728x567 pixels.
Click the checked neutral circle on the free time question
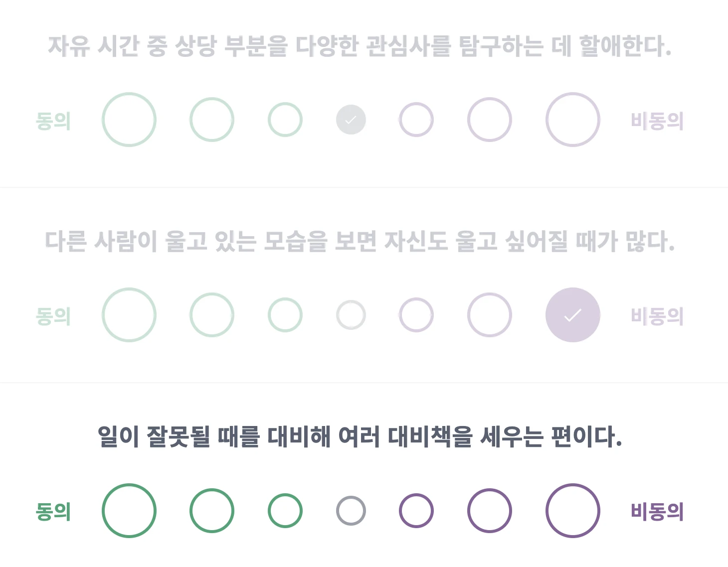tap(351, 120)
